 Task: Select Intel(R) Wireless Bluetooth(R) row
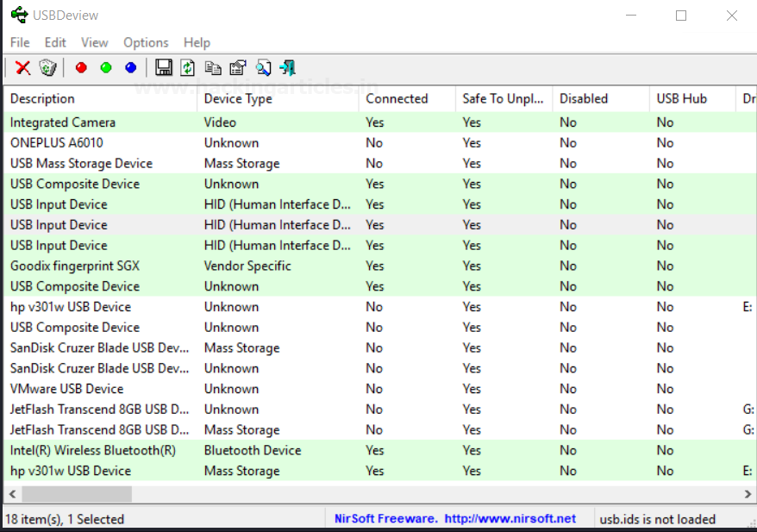click(x=380, y=450)
